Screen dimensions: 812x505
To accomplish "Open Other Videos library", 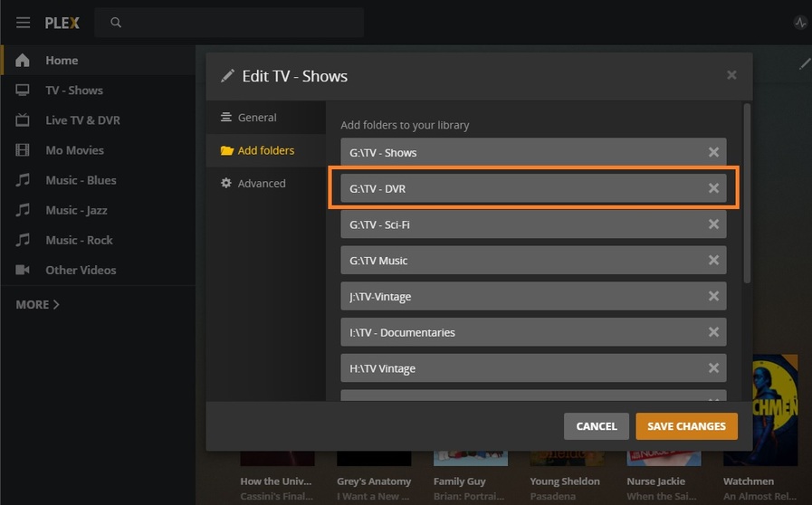I will pos(99,270).
